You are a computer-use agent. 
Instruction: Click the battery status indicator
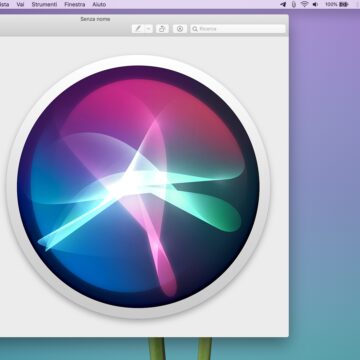click(x=337, y=4)
